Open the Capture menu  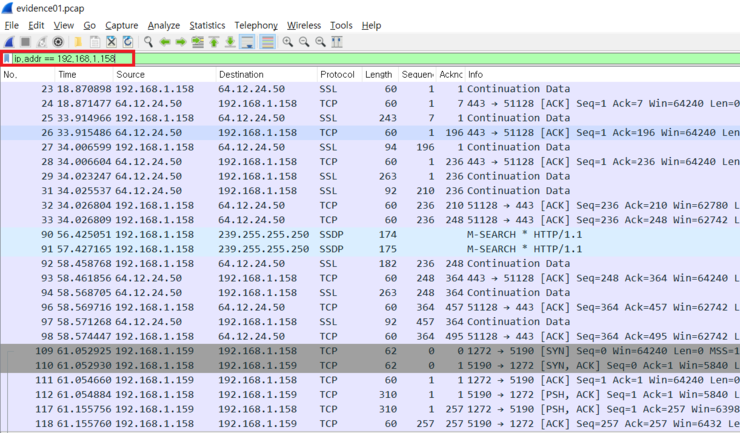point(121,25)
